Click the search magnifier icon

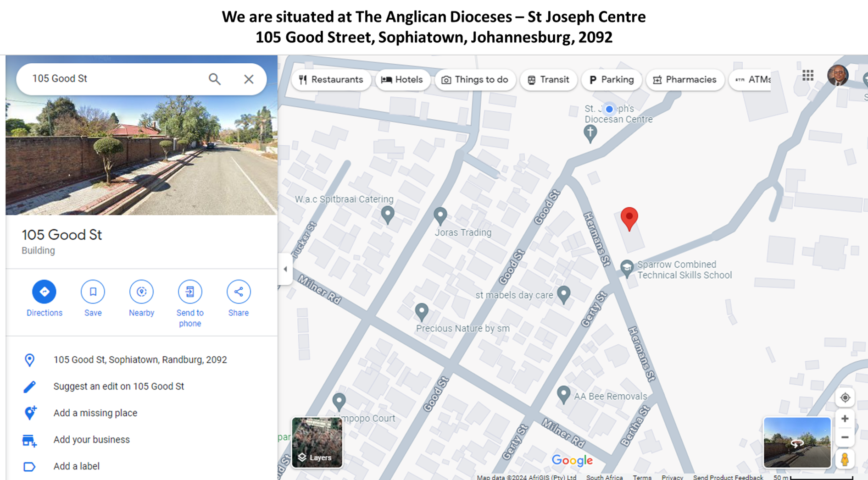tap(215, 79)
